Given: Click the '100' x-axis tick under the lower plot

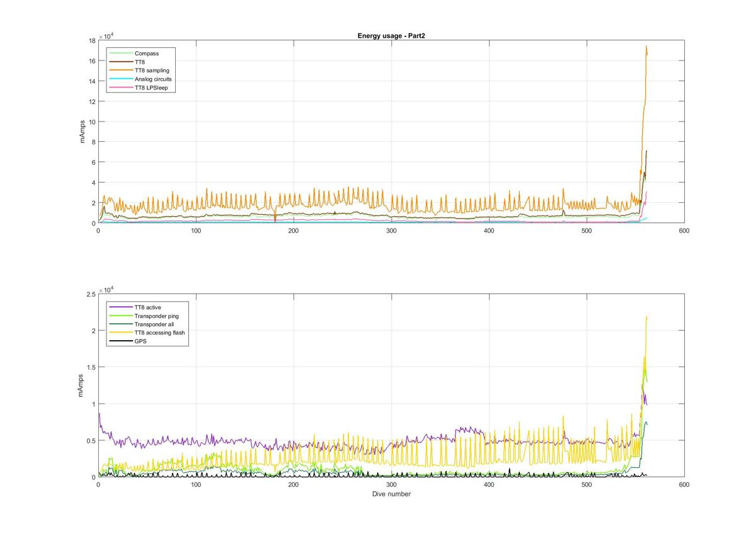Looking at the screenshot, I should (x=196, y=485).
